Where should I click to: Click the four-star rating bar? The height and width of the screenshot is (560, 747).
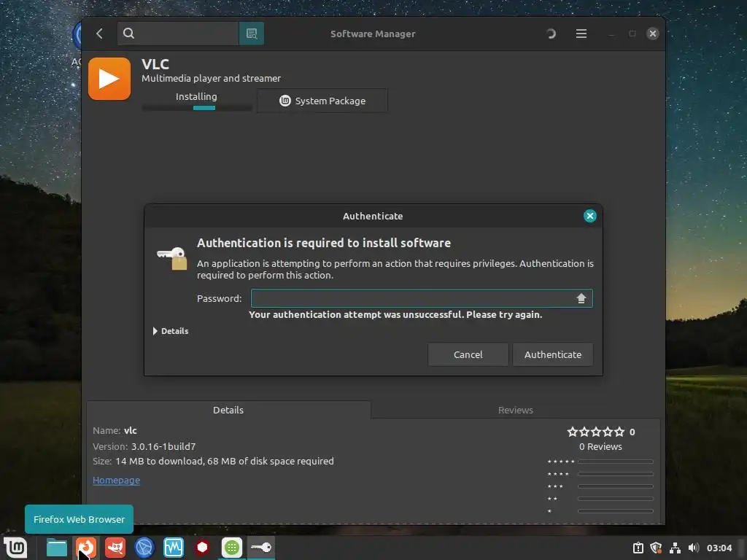(x=615, y=474)
